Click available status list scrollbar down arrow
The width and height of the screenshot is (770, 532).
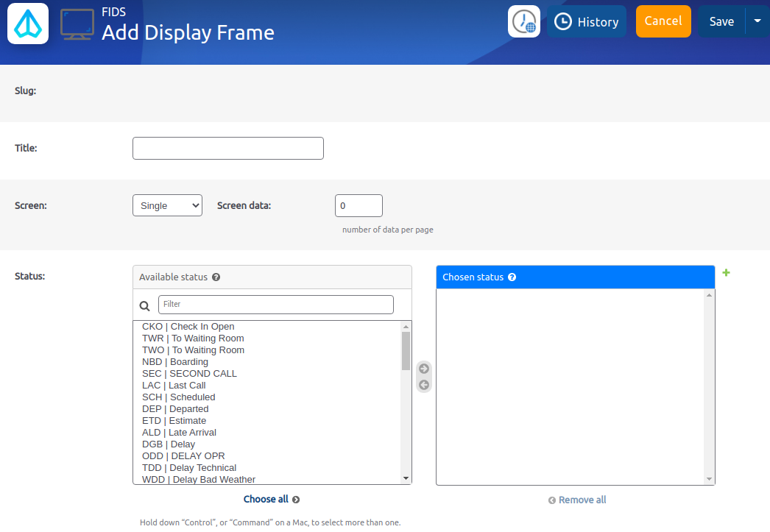click(406, 478)
